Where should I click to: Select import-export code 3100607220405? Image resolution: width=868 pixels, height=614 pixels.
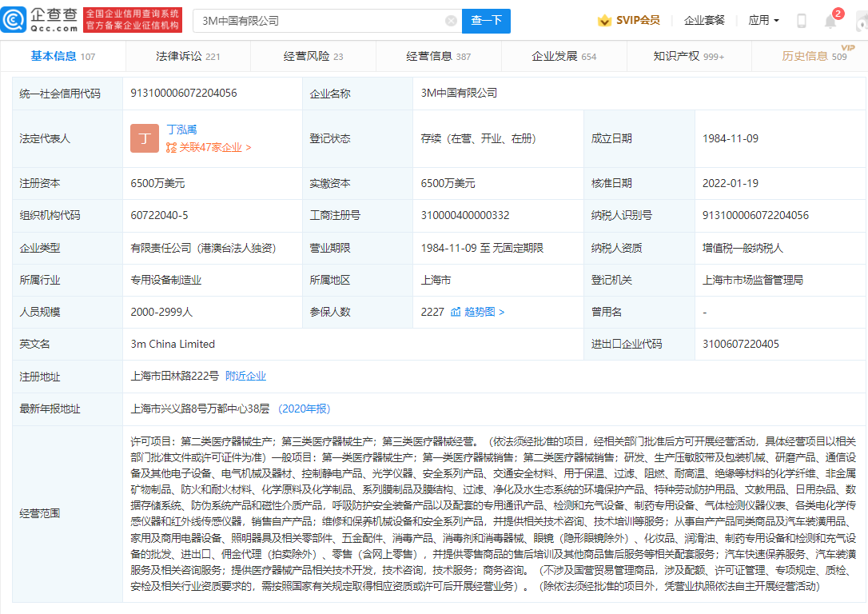(741, 344)
